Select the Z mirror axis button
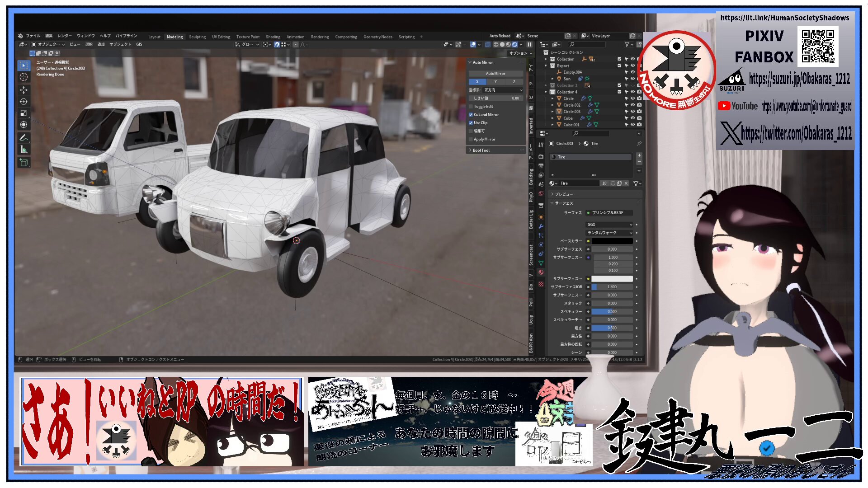The height and width of the screenshot is (488, 868). point(514,82)
